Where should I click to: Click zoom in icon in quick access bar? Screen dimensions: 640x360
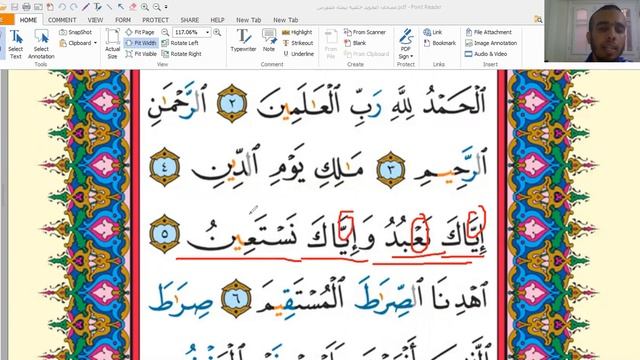pos(145,7)
